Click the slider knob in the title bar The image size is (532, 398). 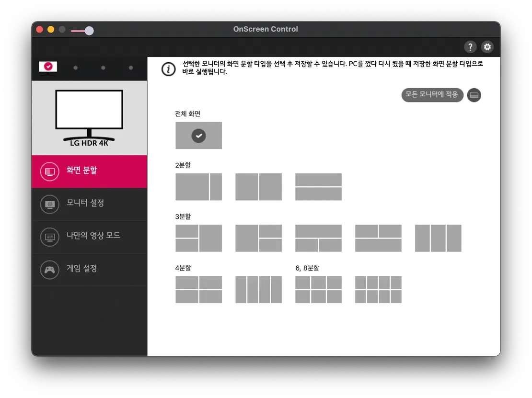click(89, 31)
